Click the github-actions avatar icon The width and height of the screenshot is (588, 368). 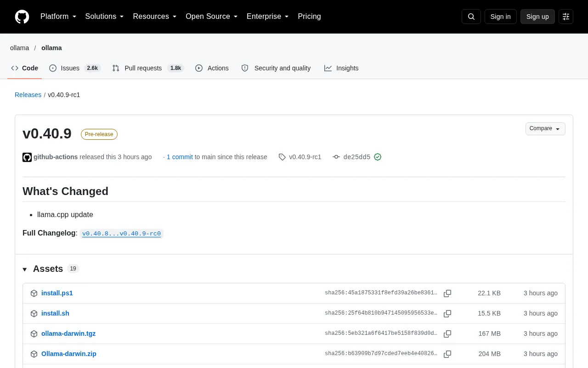coord(27,157)
